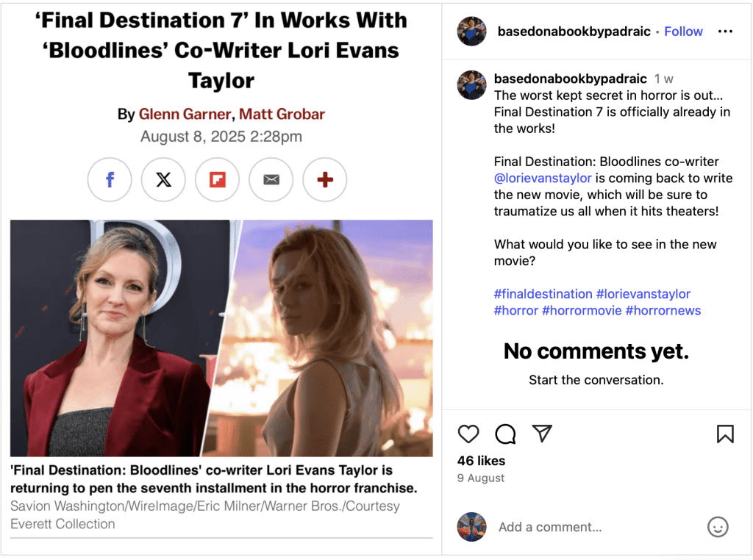Open the #finaldestination hashtag
753x560 pixels.
[x=543, y=294]
